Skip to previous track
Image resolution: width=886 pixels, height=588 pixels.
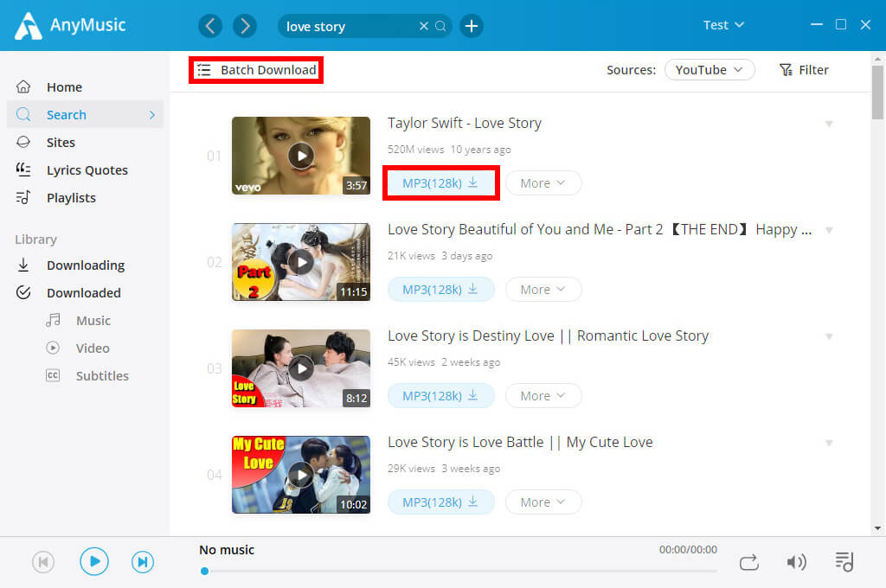(x=43, y=562)
